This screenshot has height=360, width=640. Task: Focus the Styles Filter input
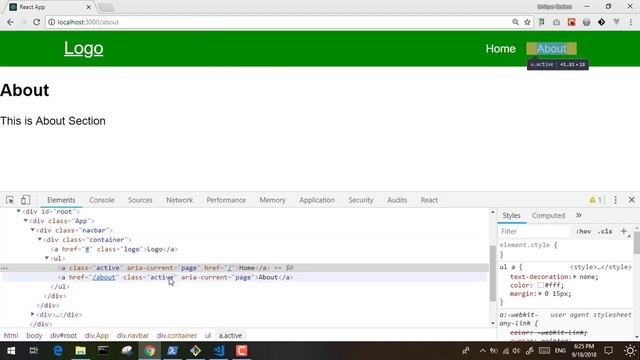pyautogui.click(x=534, y=231)
